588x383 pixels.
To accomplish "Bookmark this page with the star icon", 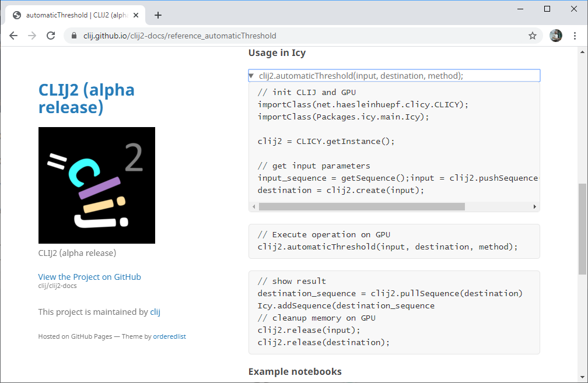I will (532, 36).
